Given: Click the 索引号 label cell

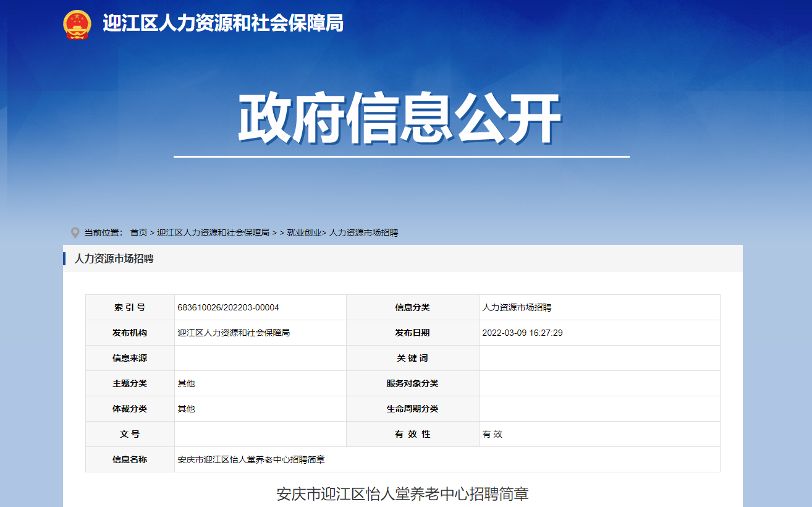Looking at the screenshot, I should click(130, 307).
